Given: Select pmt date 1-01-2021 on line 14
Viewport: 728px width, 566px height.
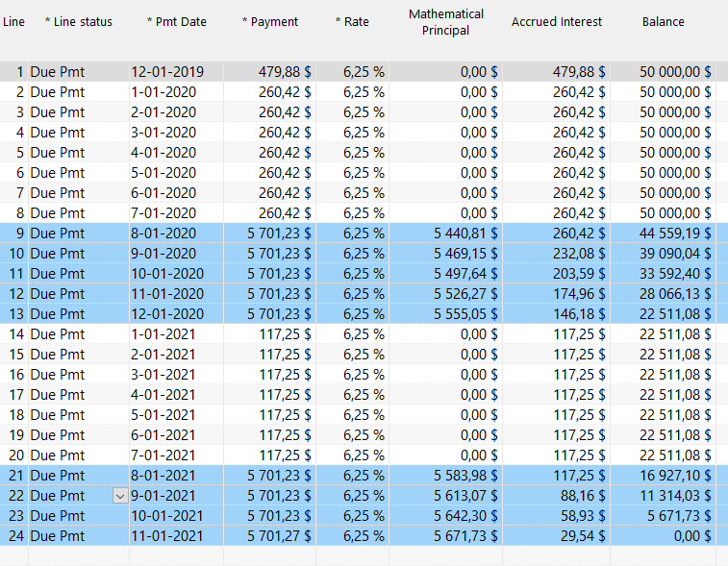Looking at the screenshot, I should 176,334.
